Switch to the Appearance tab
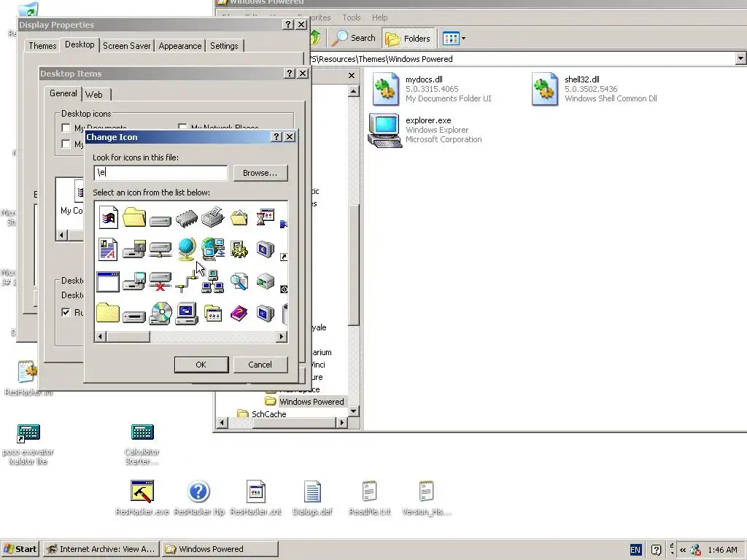The image size is (747, 560). tap(180, 46)
